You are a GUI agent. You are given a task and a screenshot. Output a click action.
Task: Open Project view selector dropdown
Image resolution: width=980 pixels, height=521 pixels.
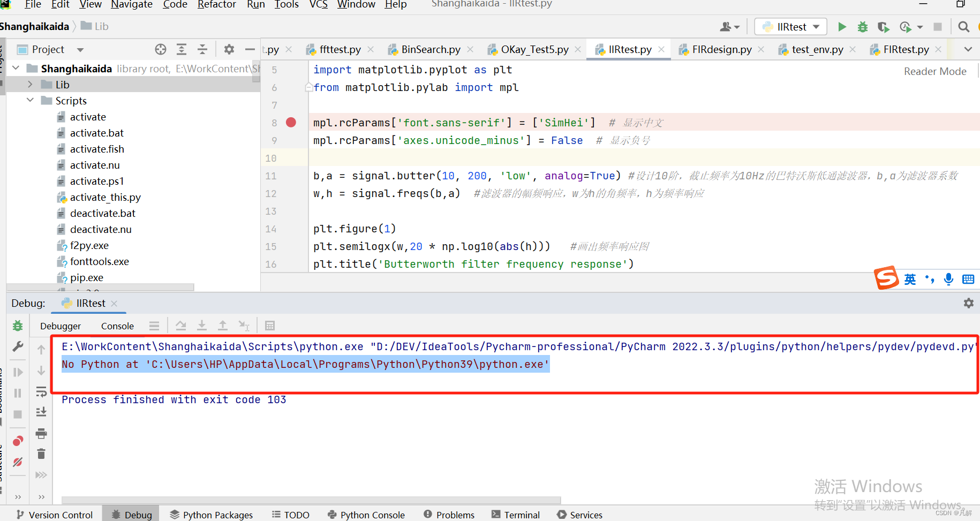click(x=80, y=50)
